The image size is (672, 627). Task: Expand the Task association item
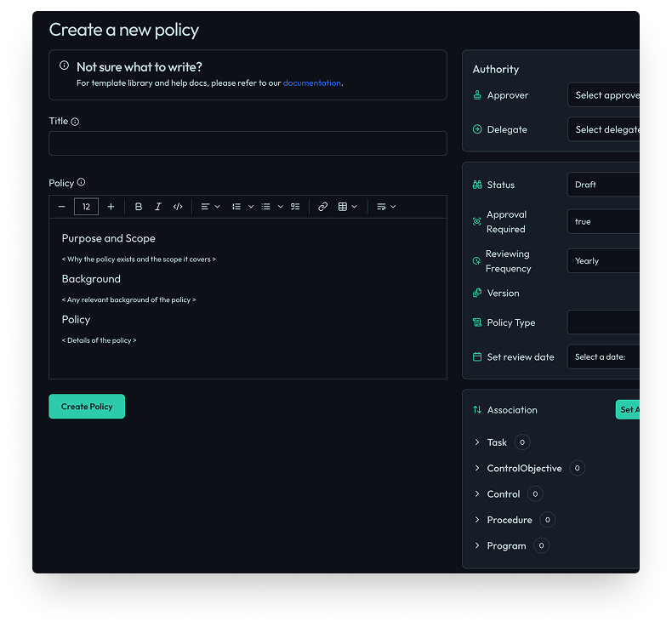tap(477, 442)
